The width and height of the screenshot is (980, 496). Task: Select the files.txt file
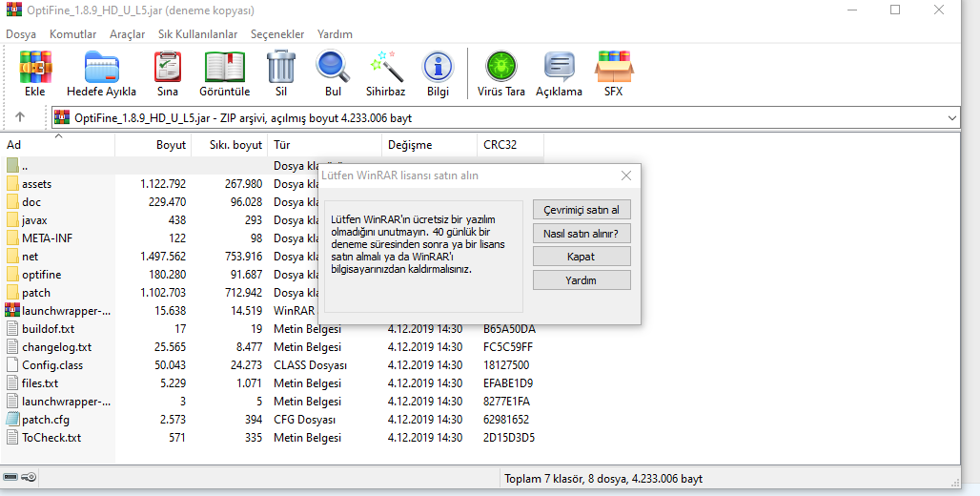tap(40, 382)
